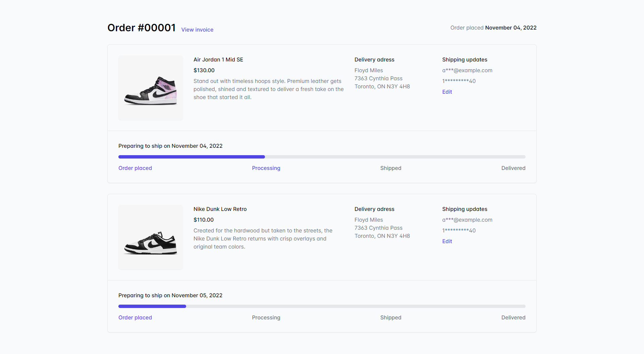Click the Order #00001 heading
Viewport: 644px width, 354px height.
pos(141,28)
